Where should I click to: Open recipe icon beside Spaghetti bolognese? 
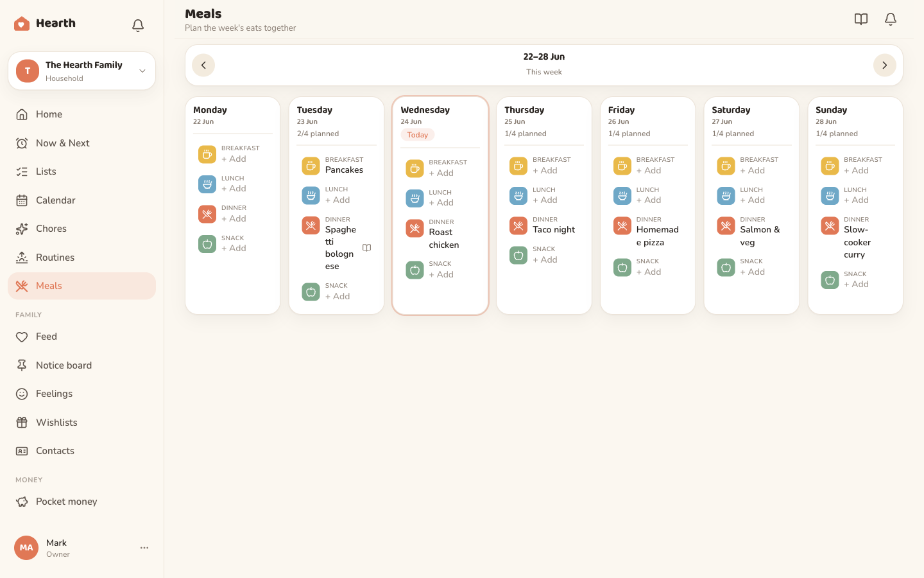[x=367, y=248]
